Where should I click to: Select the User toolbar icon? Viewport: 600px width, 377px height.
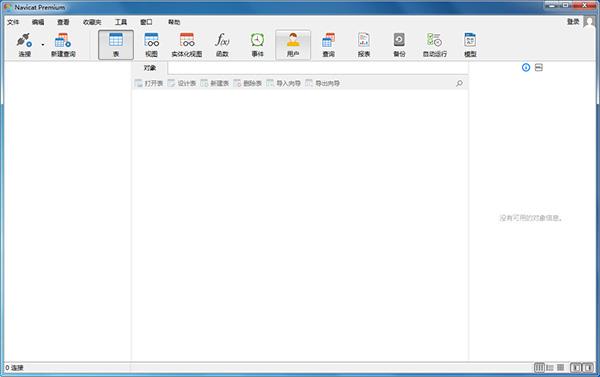coord(293,45)
